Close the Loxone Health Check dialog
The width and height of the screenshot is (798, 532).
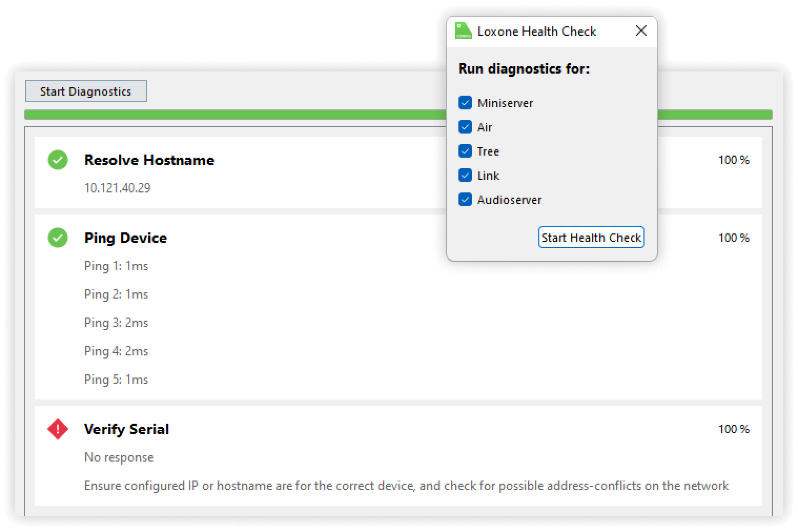coord(641,31)
